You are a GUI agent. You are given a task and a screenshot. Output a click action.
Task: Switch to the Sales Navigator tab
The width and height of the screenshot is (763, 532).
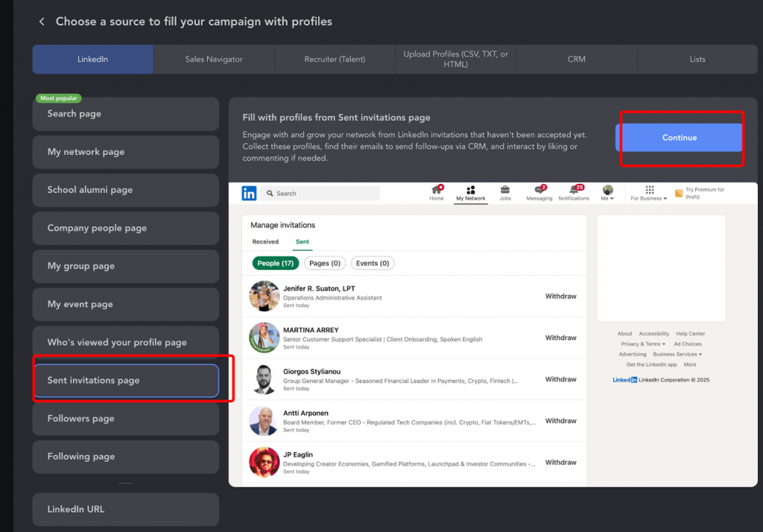tap(214, 59)
